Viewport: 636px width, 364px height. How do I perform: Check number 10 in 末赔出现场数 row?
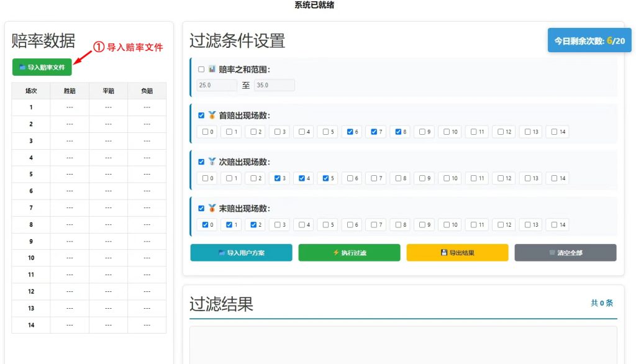coord(447,225)
